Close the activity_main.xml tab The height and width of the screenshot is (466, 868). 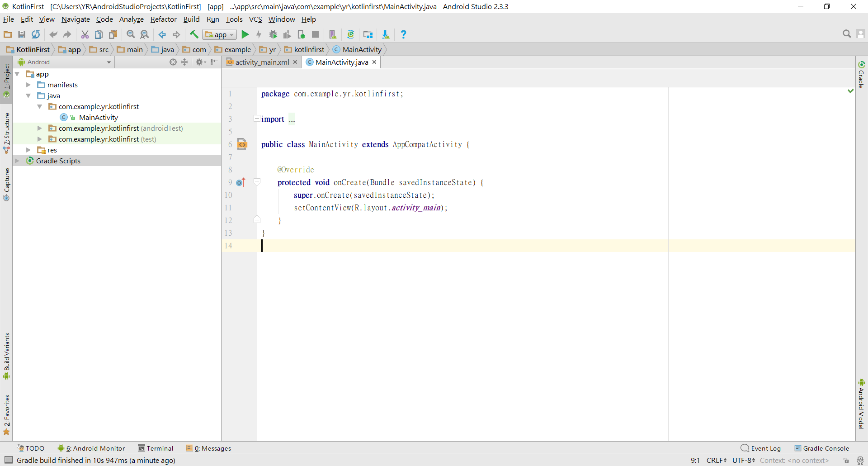pyautogui.click(x=295, y=62)
